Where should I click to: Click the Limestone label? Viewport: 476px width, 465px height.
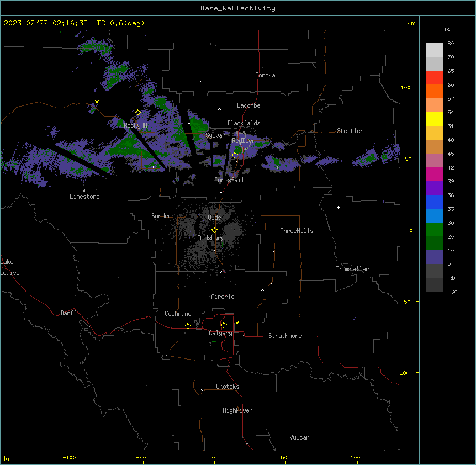84,197
